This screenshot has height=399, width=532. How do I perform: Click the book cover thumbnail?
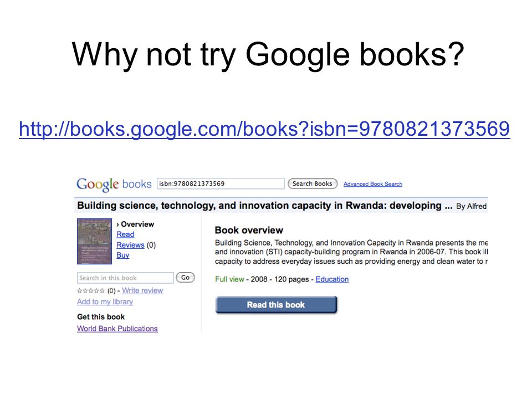click(94, 241)
